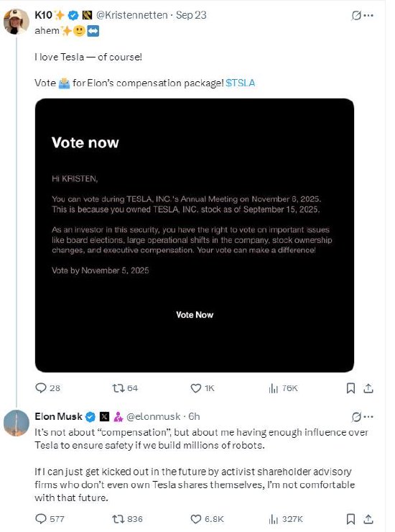395x532 pixels.
Task: Retweet K10's post with 64 reposts
Action: [125, 387]
